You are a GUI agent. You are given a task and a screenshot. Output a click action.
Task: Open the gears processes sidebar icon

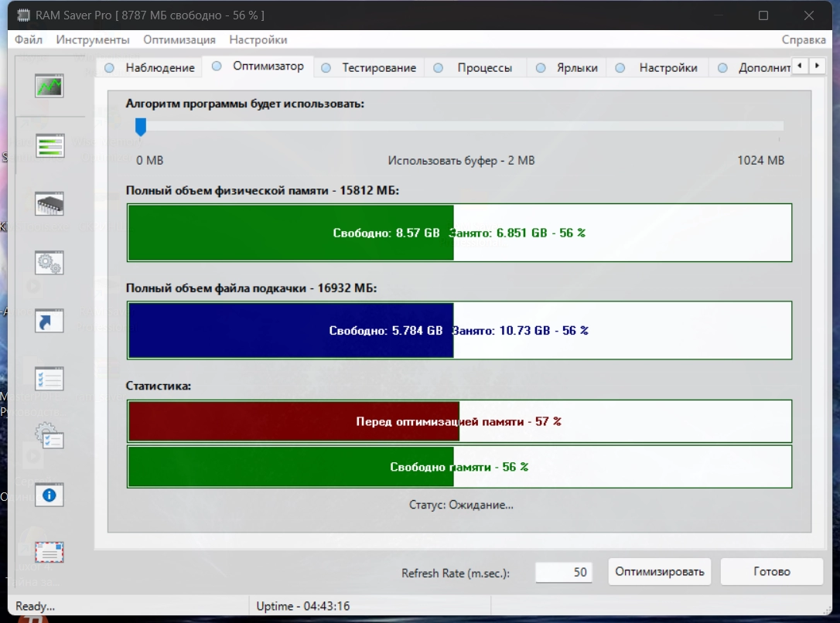[x=50, y=263]
